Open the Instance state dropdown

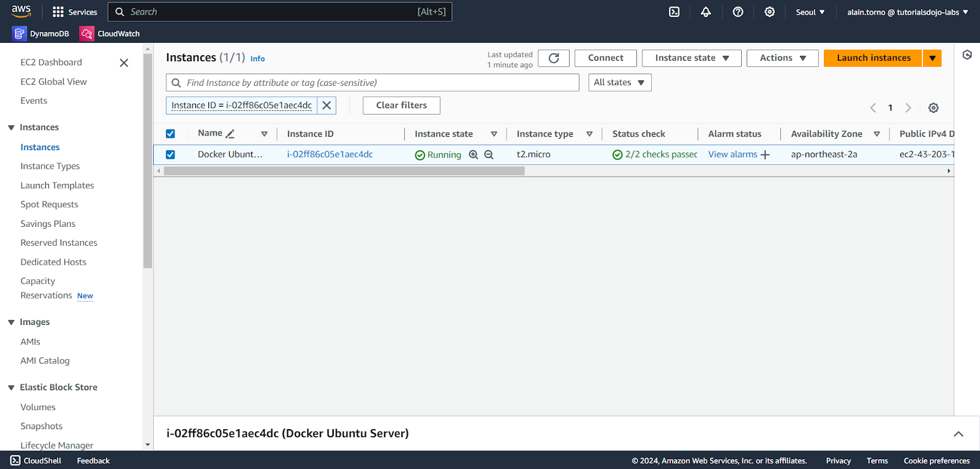click(692, 58)
